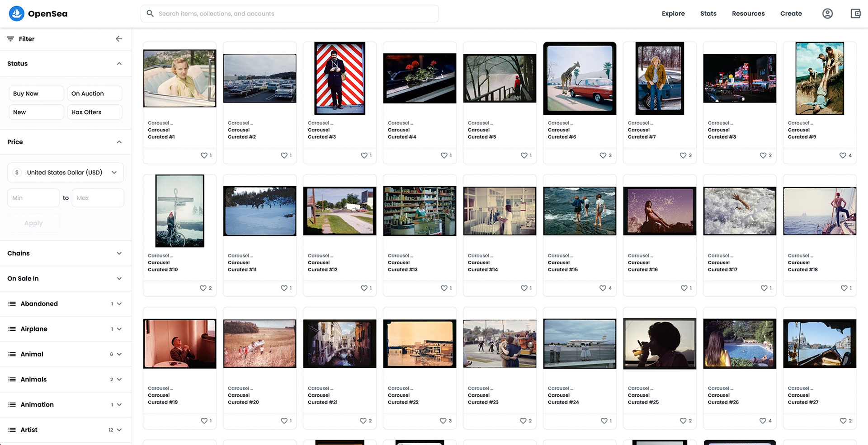Click the OpenSea wordmark text
868x445 pixels.
click(47, 14)
